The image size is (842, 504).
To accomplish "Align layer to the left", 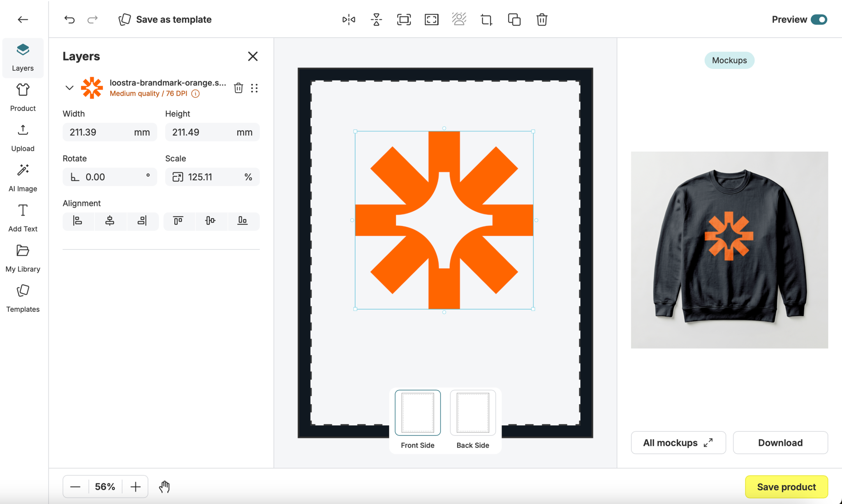I will pyautogui.click(x=78, y=221).
